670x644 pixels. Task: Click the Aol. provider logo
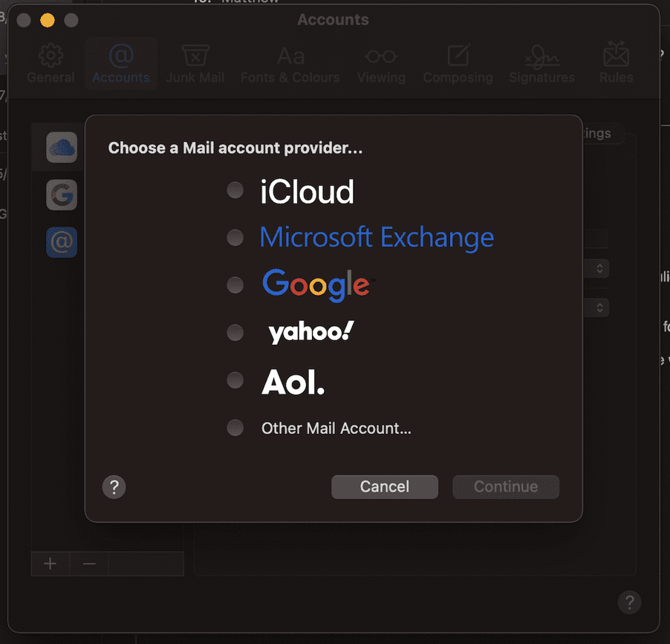point(293,382)
